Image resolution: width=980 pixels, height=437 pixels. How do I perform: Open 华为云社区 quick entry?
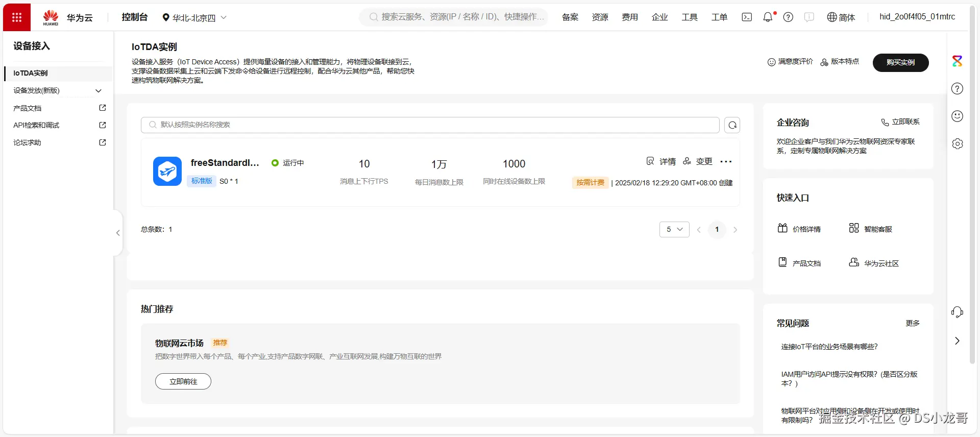pyautogui.click(x=874, y=263)
